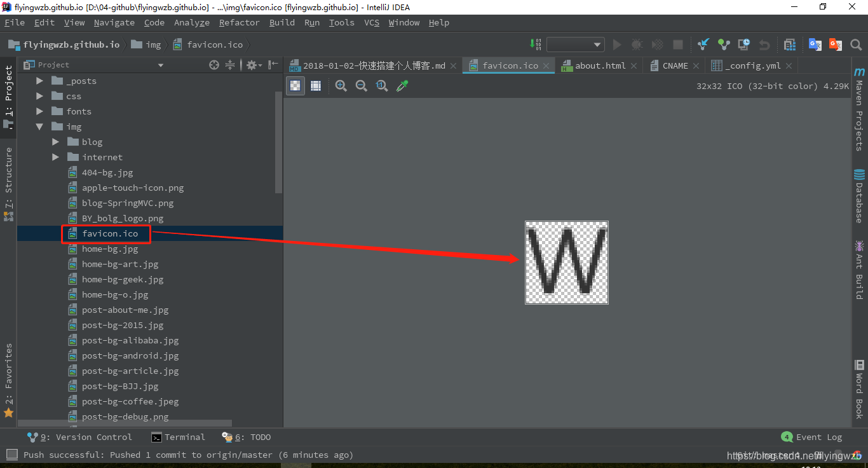
Task: Zoom out of the favicon image
Action: [x=362, y=86]
